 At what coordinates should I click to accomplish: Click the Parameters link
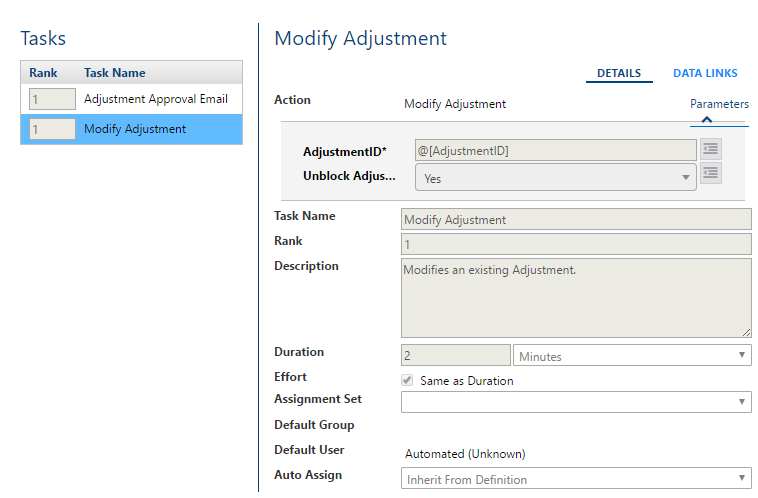coord(719,104)
